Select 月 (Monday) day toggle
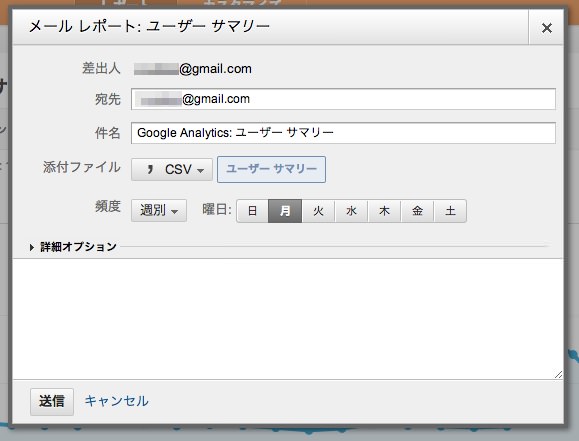 point(285,211)
